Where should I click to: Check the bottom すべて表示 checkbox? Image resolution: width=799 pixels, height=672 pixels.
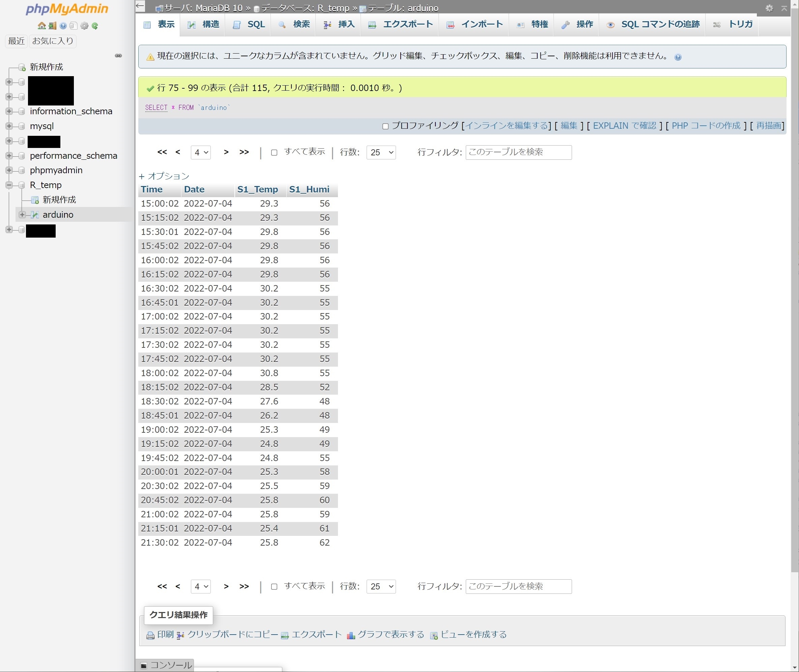point(274,587)
